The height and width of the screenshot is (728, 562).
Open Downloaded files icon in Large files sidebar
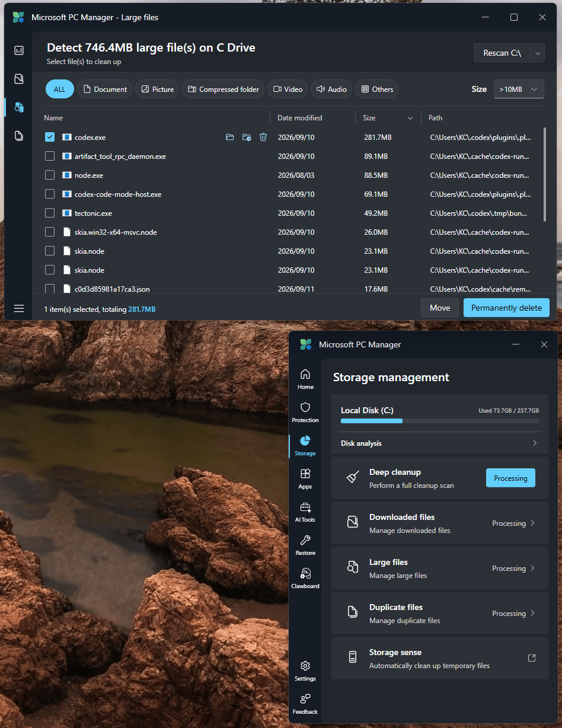[19, 79]
